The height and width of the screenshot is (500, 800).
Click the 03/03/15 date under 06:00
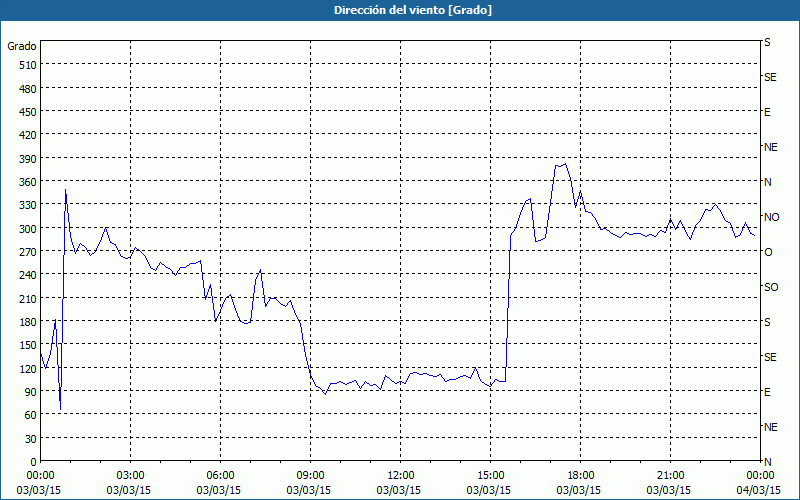(x=218, y=490)
